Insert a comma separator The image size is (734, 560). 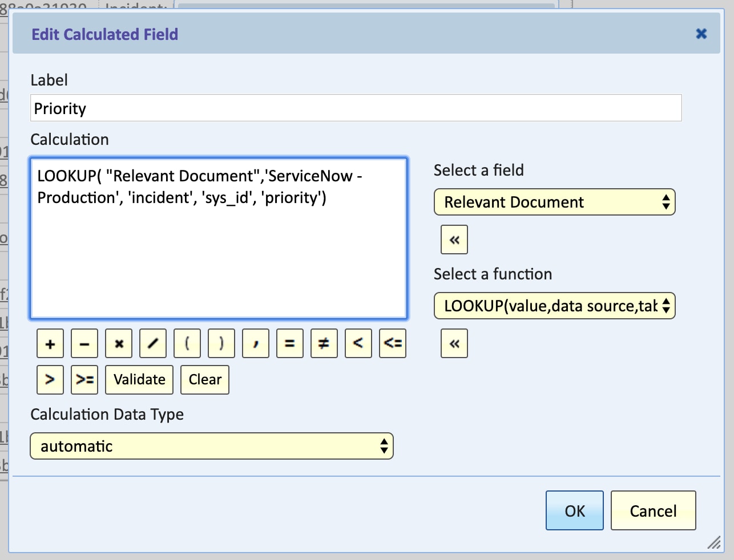(256, 343)
